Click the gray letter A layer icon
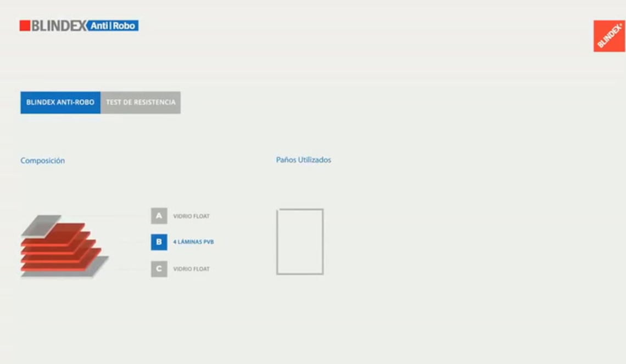This screenshot has height=364, width=626. coord(159,216)
